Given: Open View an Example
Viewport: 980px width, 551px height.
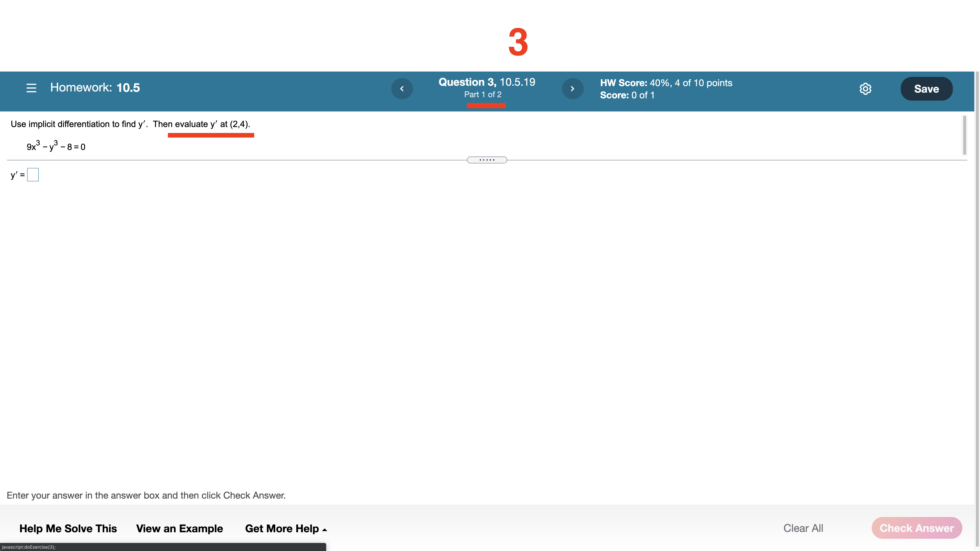Looking at the screenshot, I should tap(179, 529).
